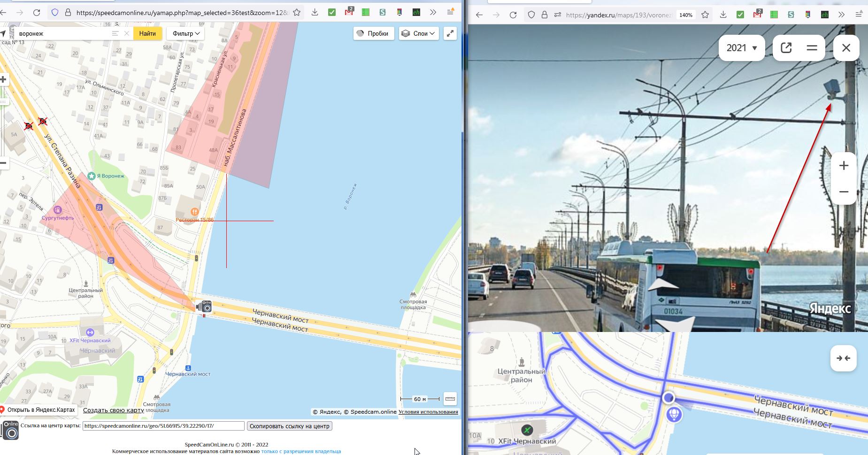The height and width of the screenshot is (455, 868).
Task: Open the panorama two-line menu
Action: pyautogui.click(x=812, y=48)
